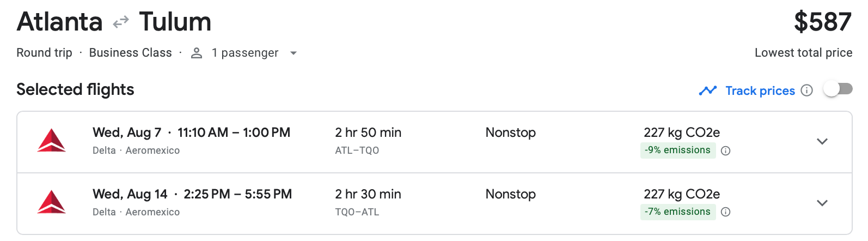The image size is (868, 241).
Task: Expand the Aug 14 flight details chevron
Action: click(822, 203)
